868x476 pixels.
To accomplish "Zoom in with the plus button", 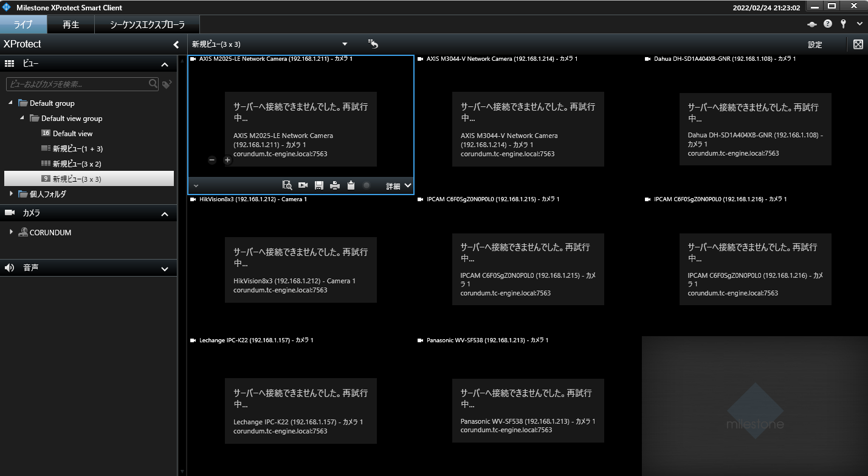I will coord(227,160).
